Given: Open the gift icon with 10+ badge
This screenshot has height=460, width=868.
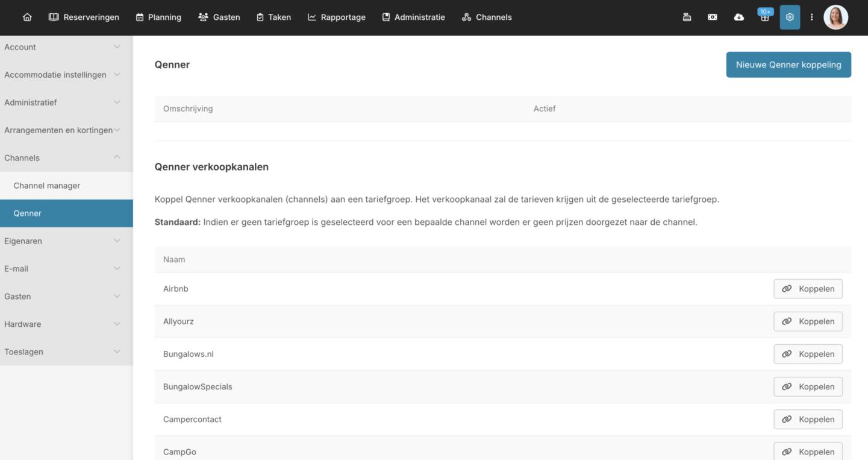Looking at the screenshot, I should pos(764,17).
